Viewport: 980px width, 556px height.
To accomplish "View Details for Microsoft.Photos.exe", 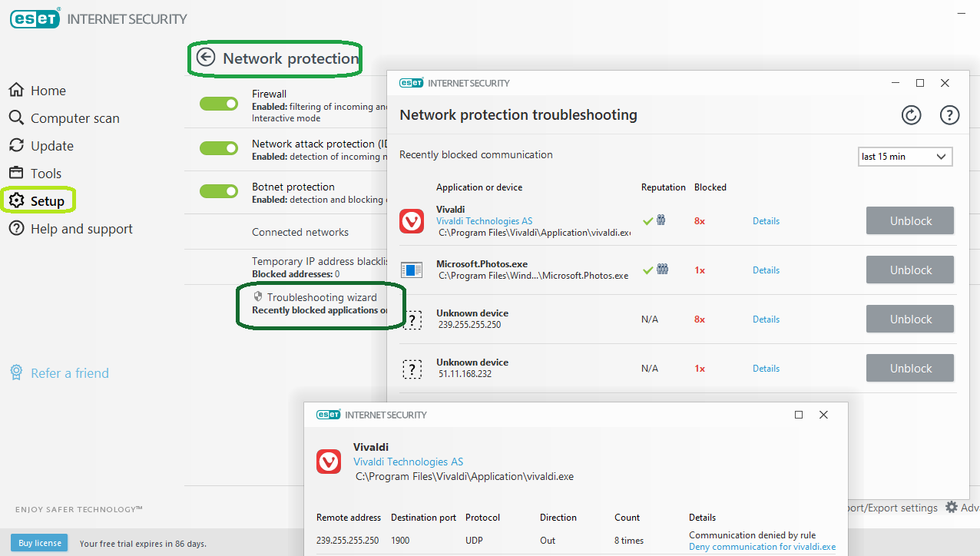I will 766,270.
